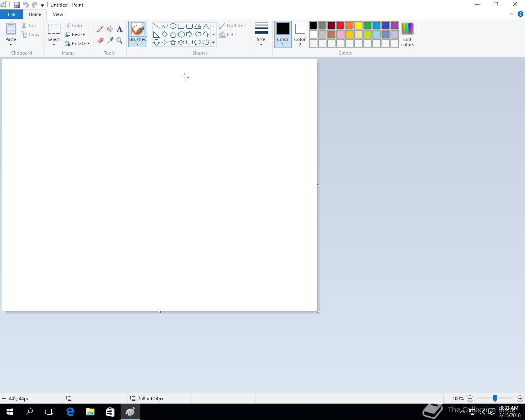525x420 pixels.
Task: Expand the Shapes gallery more arrow
Action: coord(213,42)
